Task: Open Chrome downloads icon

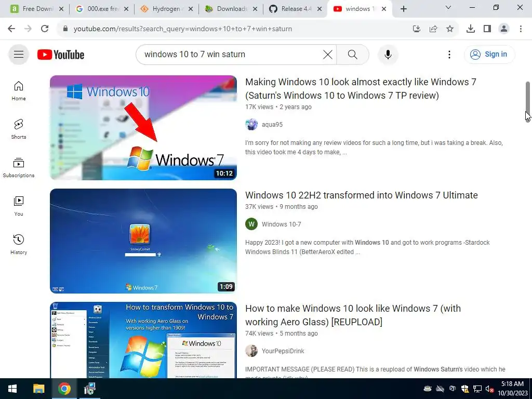Action: (471, 29)
